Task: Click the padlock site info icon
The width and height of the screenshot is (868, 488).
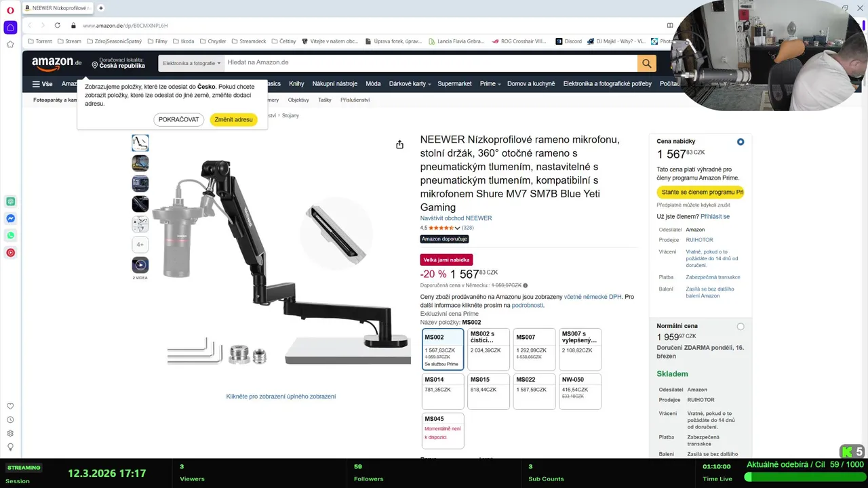Action: pyautogui.click(x=73, y=25)
